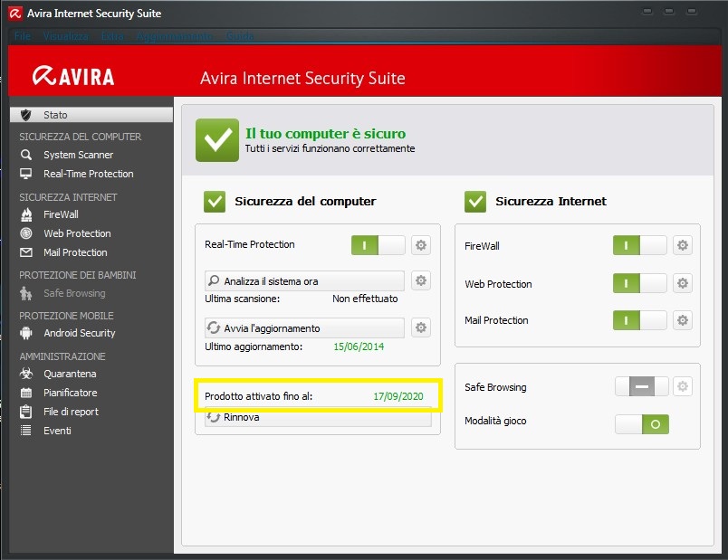
Task: Click the Quarantena biohazard icon
Action: click(x=26, y=374)
